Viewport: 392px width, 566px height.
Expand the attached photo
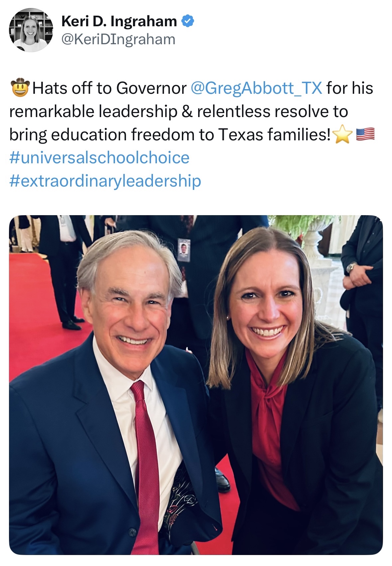tap(196, 385)
